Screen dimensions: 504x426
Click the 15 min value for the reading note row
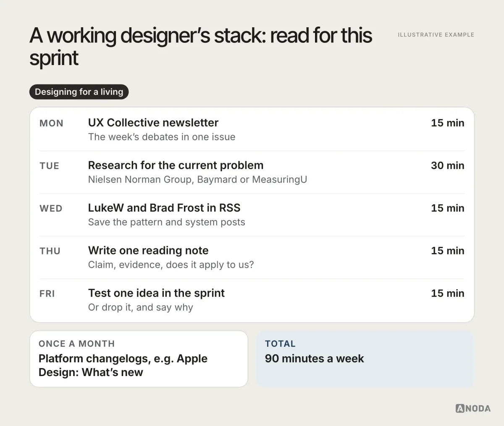[447, 251]
